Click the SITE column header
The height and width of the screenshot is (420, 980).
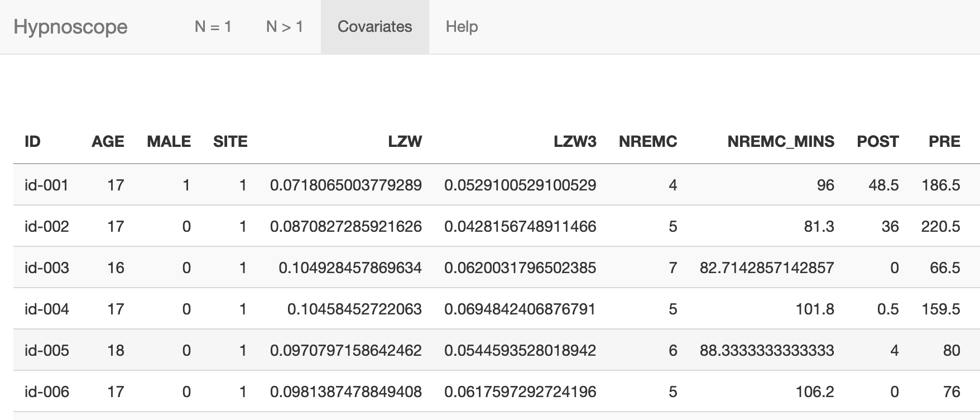(x=230, y=142)
